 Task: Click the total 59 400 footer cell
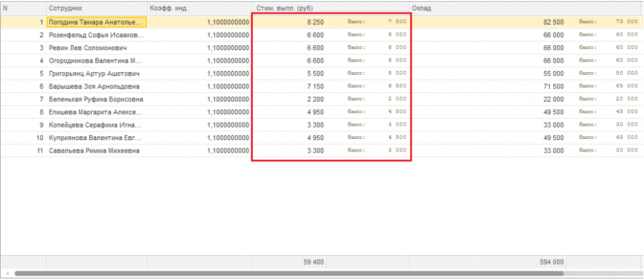click(289, 262)
